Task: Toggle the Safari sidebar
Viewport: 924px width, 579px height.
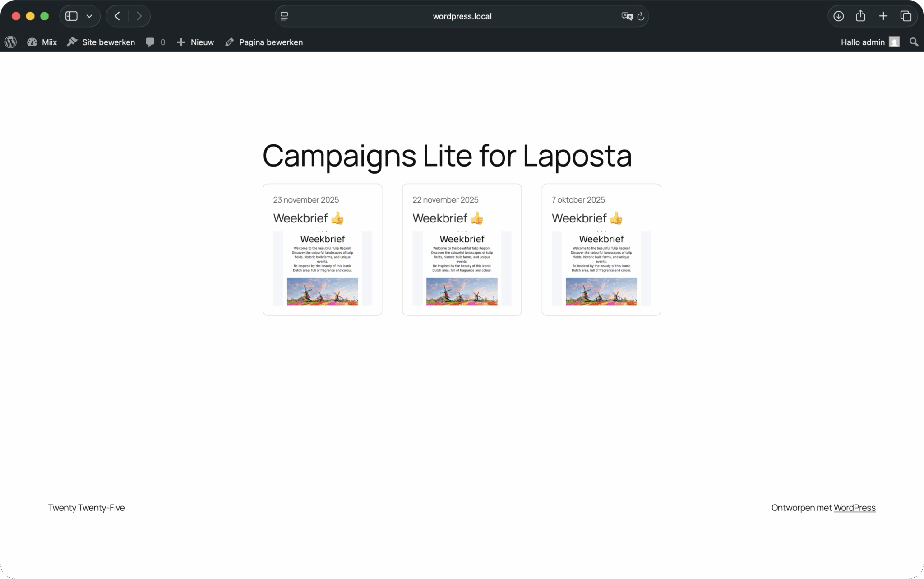Action: [x=71, y=16]
